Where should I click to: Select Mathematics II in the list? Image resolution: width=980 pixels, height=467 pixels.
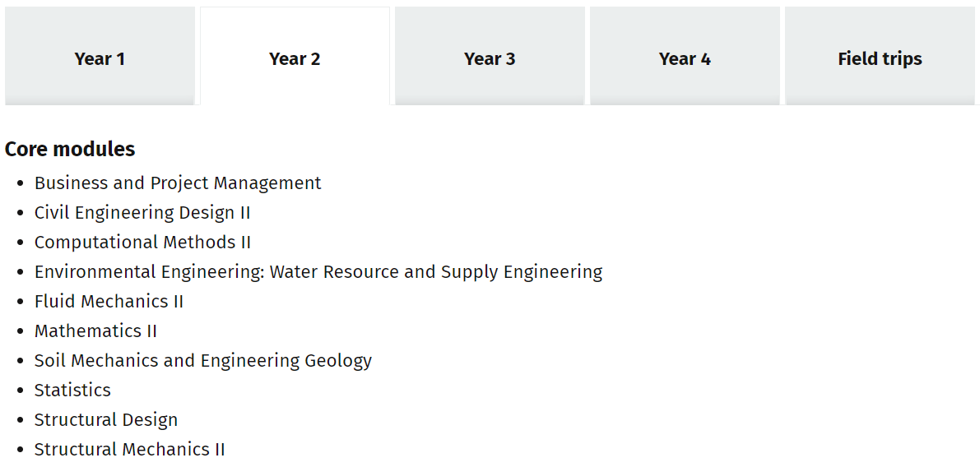pyautogui.click(x=95, y=331)
